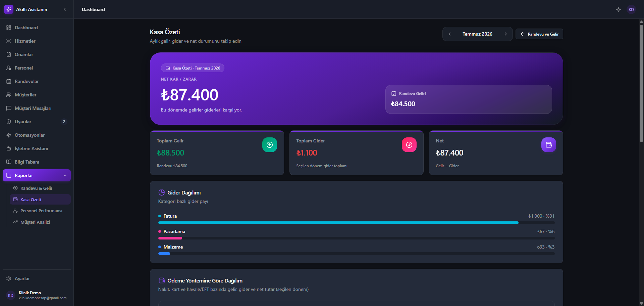This screenshot has height=306, width=644.
Task: Click the KD avatar in sidebar footer
Action: 11,295
